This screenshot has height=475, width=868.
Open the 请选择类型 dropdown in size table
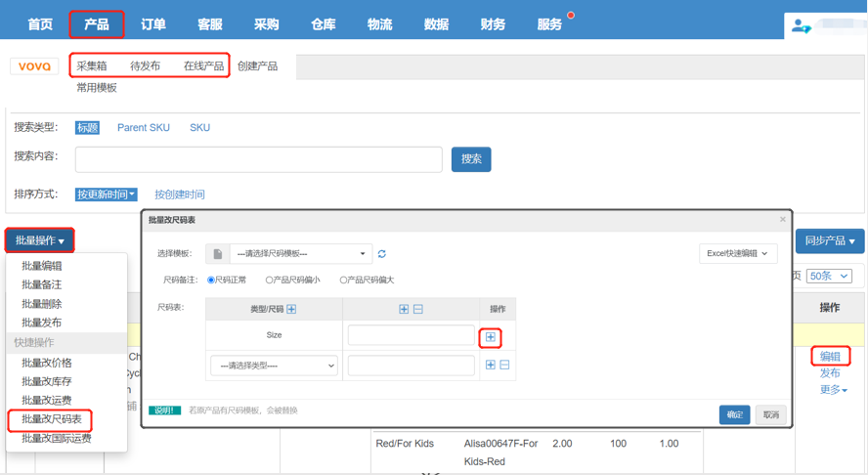(x=274, y=366)
